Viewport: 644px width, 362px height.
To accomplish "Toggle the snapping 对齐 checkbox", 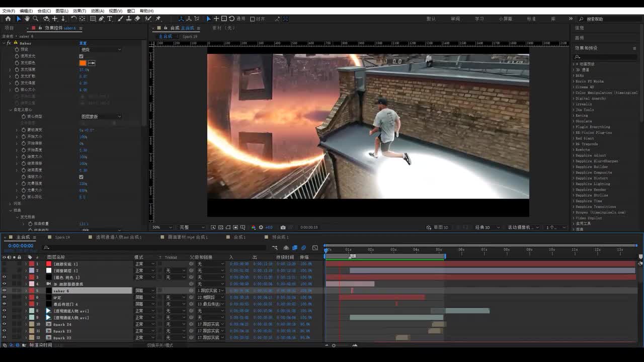I will 253,19.
